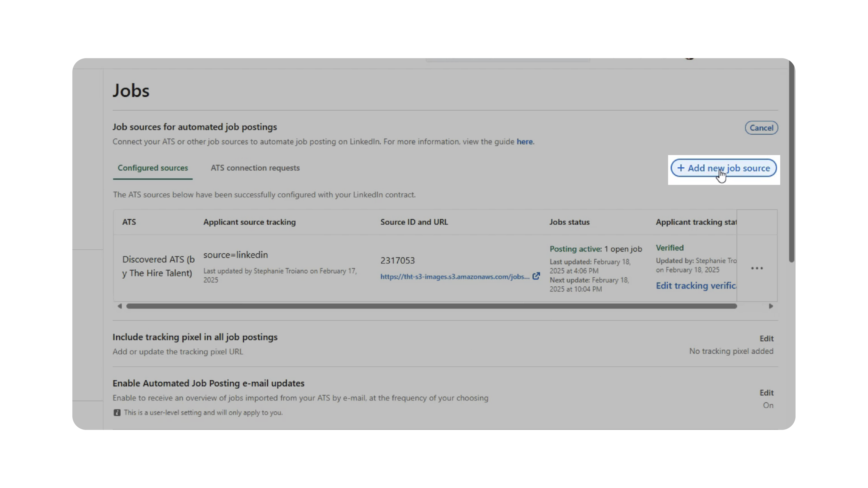Open the ATS connection requests tab

coord(255,168)
